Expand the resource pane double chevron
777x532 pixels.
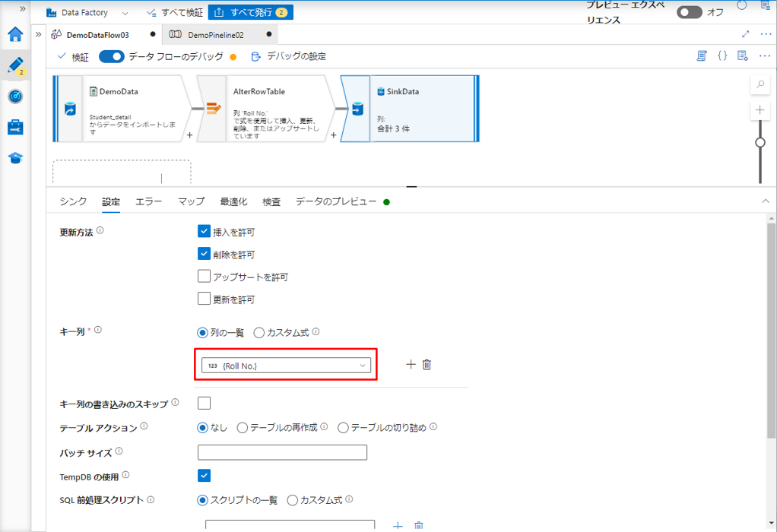(x=38, y=34)
